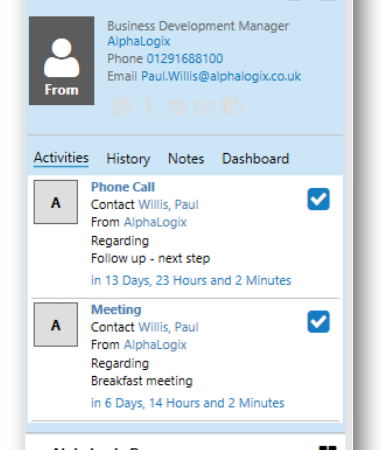Click the calendar activity icon
Image resolution: width=381 pixels, height=450 pixels.
121,107
